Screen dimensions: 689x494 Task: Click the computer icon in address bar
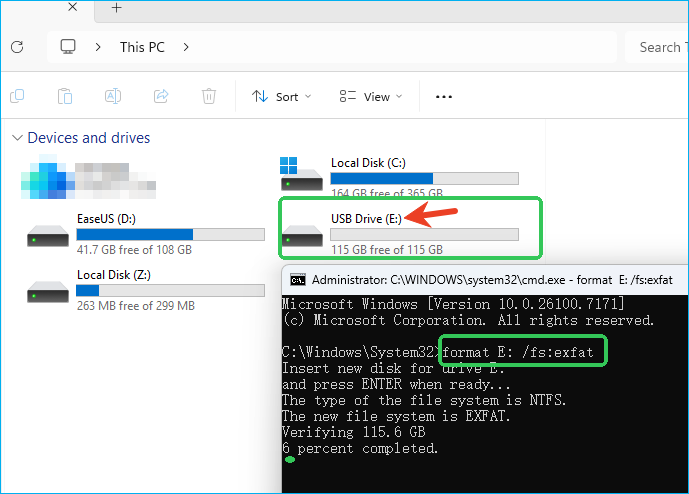pyautogui.click(x=68, y=47)
